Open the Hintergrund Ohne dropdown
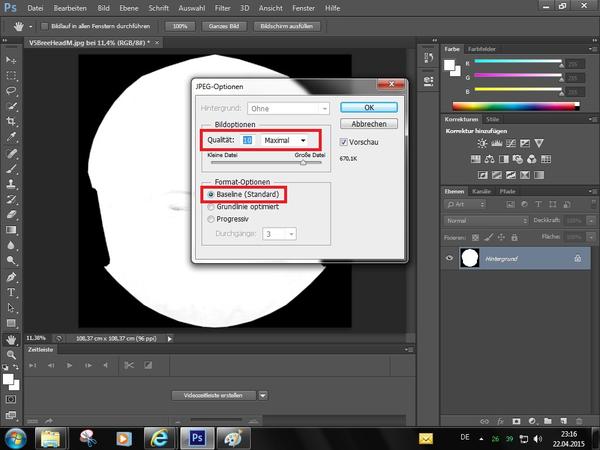Screen dimensions: 600x450 click(288, 109)
